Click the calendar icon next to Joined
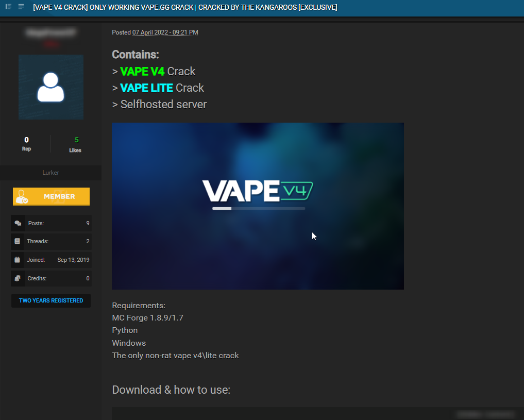524x420 pixels. [x=18, y=260]
